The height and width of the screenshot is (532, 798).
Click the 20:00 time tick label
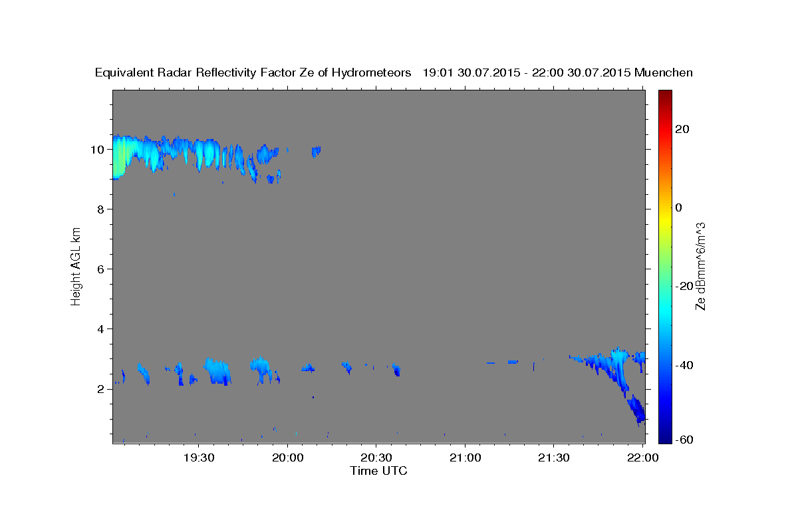pyautogui.click(x=287, y=458)
